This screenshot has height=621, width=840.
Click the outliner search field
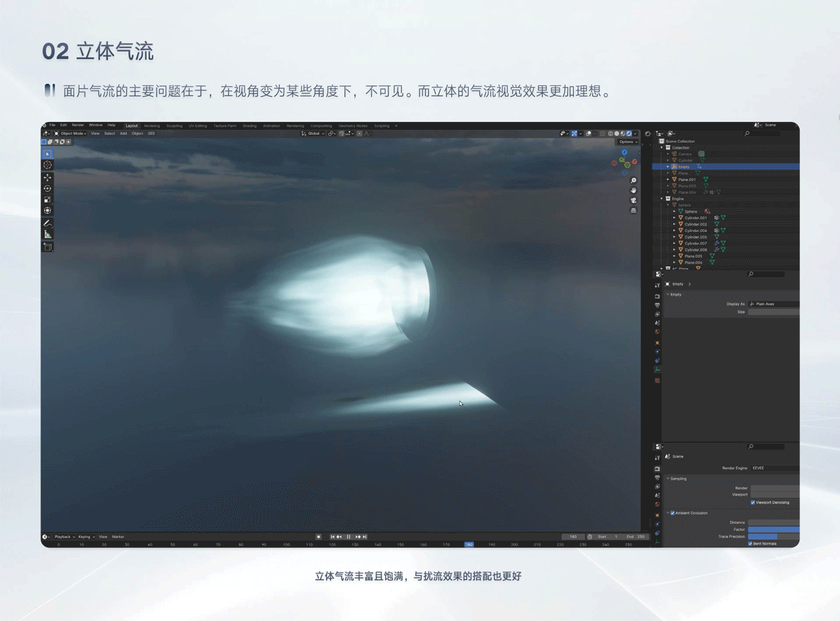[x=763, y=134]
